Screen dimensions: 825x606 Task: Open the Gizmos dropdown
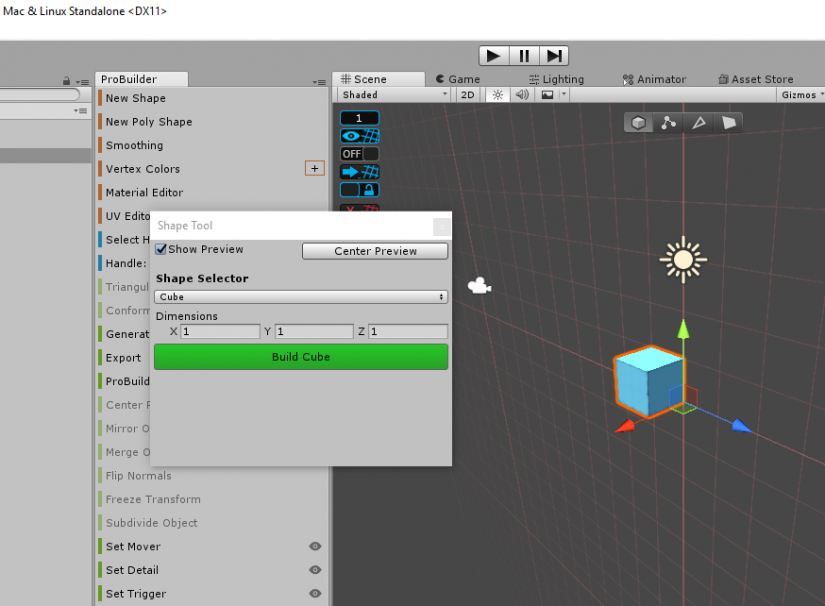pyautogui.click(x=801, y=95)
